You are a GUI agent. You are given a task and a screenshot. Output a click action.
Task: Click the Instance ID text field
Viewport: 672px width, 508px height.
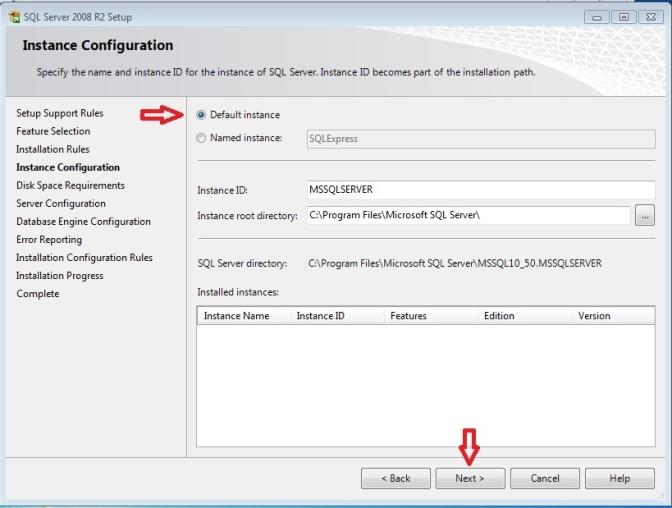[x=480, y=190]
